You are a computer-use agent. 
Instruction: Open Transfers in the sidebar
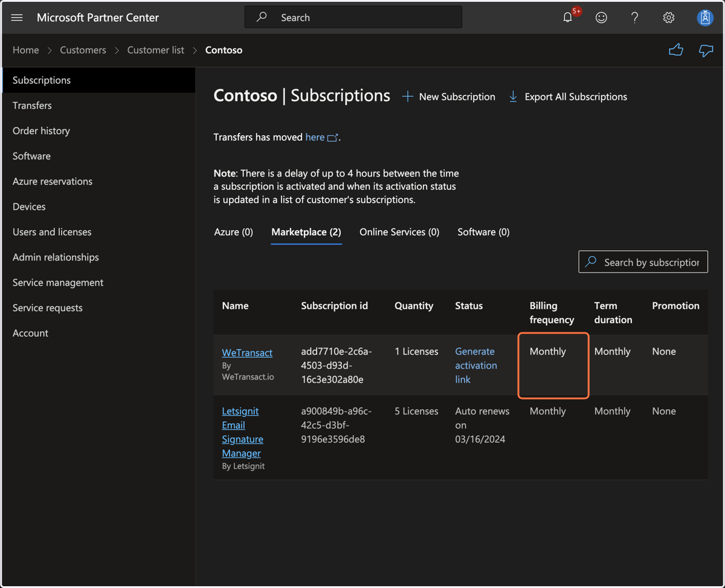(x=98, y=105)
